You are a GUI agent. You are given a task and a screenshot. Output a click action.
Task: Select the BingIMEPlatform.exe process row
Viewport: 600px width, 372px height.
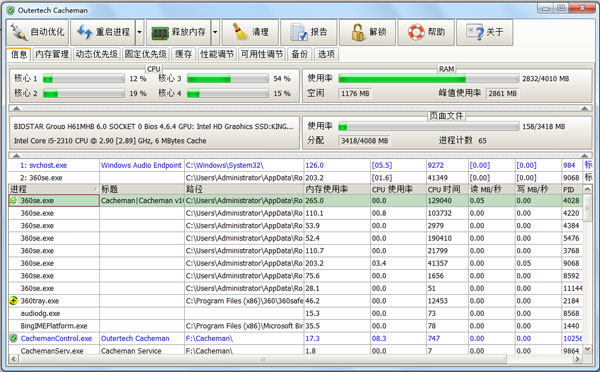pyautogui.click(x=295, y=326)
